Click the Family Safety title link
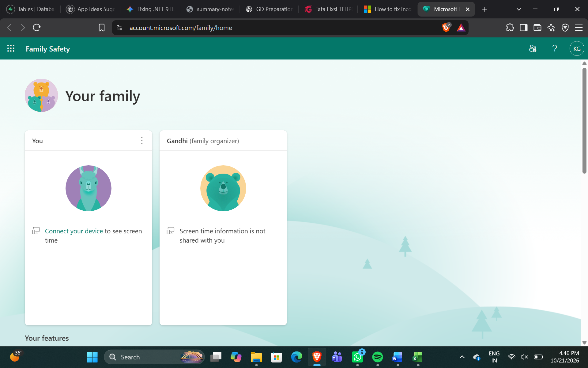Viewport: 588px width, 368px height. (48, 49)
